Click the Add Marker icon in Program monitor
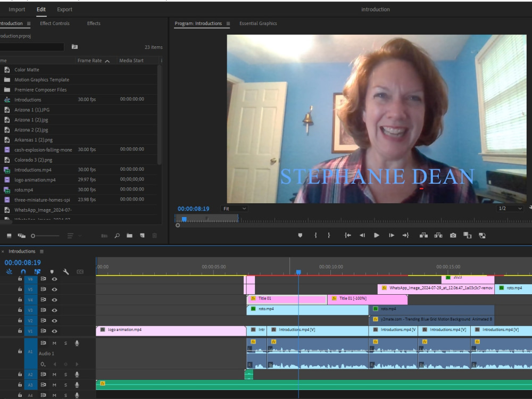 point(300,235)
